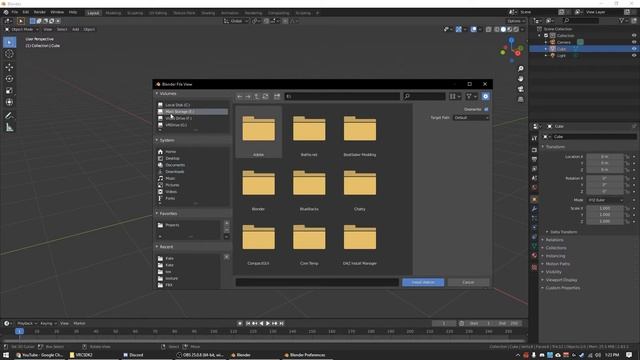The width and height of the screenshot is (640, 360).
Task: Expand the Delta Transform panel
Action: (563, 232)
